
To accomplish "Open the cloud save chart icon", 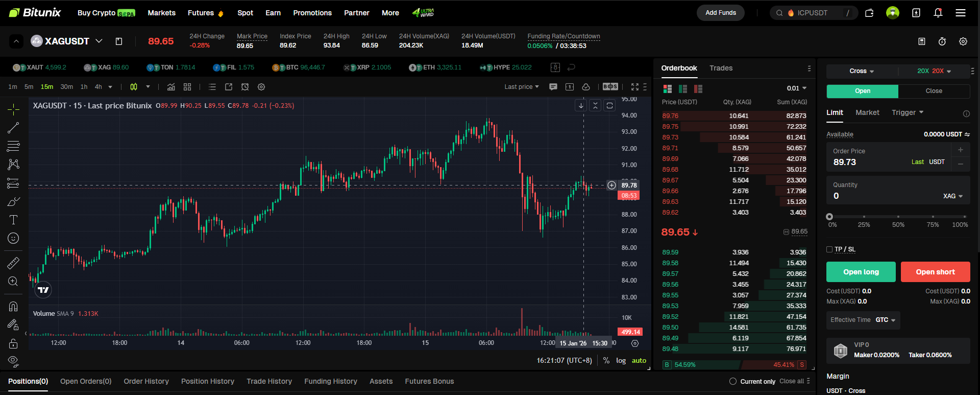I will pos(586,87).
